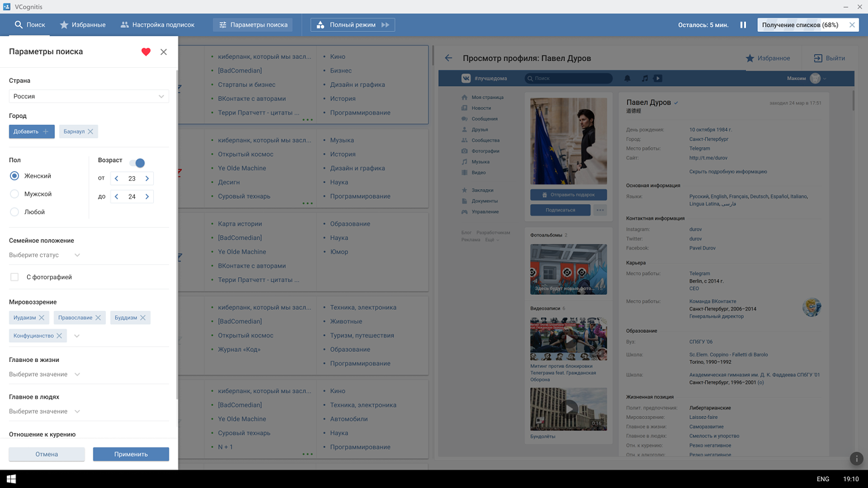Click the VK search input field
The height and width of the screenshot is (488, 868).
568,79
